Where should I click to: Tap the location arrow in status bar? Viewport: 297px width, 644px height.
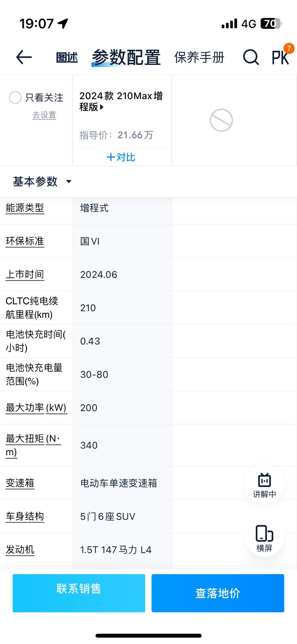(63, 23)
